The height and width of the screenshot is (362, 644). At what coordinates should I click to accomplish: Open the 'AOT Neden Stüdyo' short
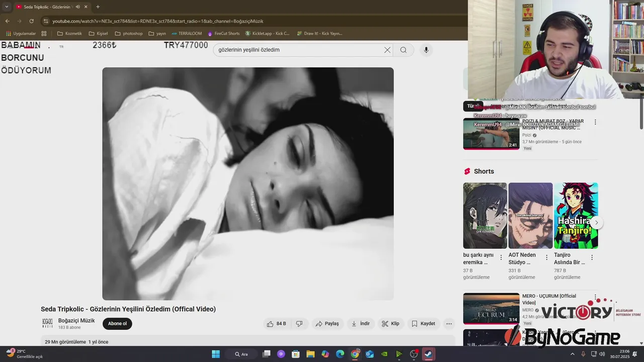(530, 216)
